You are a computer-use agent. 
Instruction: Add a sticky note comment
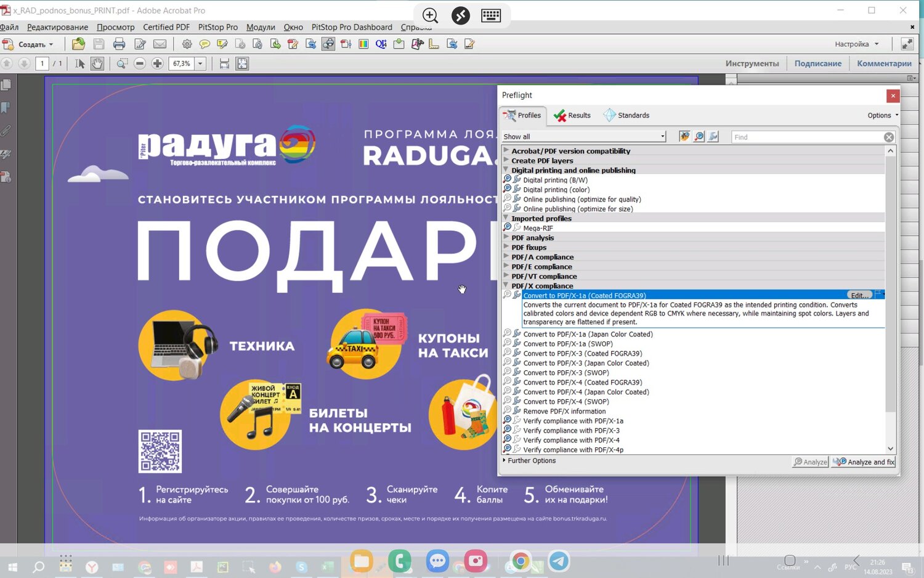pyautogui.click(x=205, y=44)
